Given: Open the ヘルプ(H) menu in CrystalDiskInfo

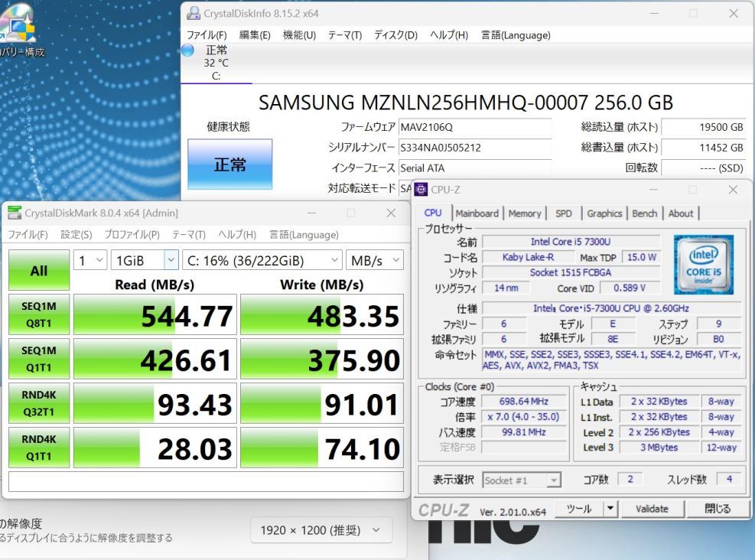Looking at the screenshot, I should coord(449,35).
